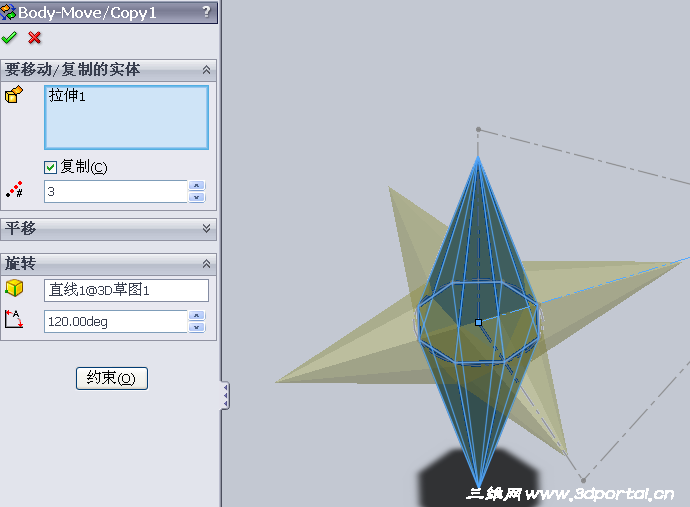
Task: Click the 120.00deg angle field
Action: 116,321
